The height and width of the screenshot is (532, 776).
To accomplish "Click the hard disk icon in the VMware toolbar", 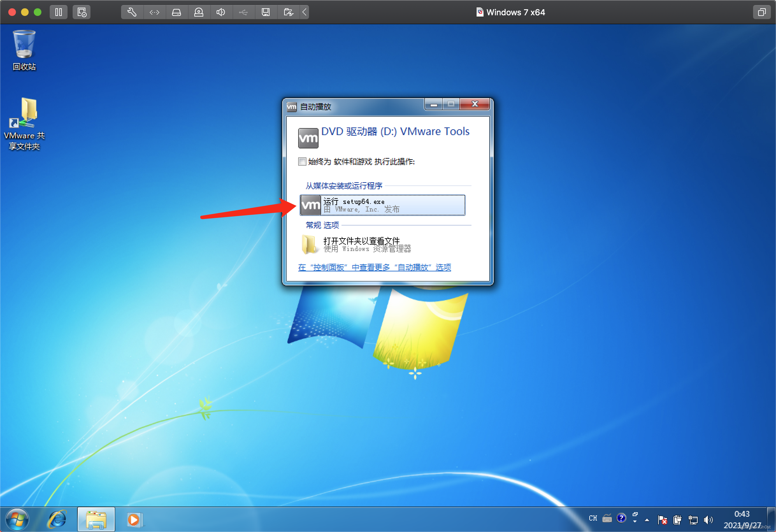I will coord(176,12).
